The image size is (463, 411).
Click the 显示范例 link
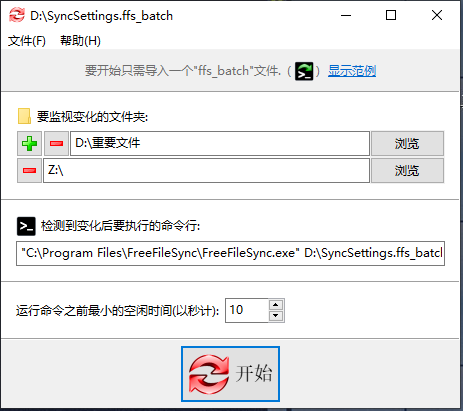[352, 71]
